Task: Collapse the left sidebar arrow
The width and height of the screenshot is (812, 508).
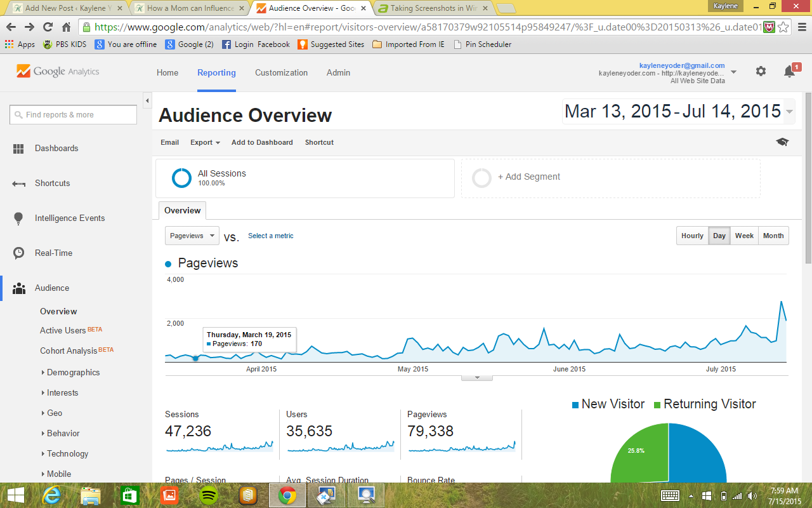Action: (x=147, y=101)
